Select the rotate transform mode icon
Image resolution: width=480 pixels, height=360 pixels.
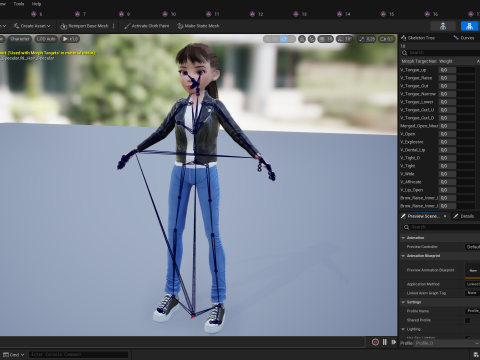click(x=284, y=39)
